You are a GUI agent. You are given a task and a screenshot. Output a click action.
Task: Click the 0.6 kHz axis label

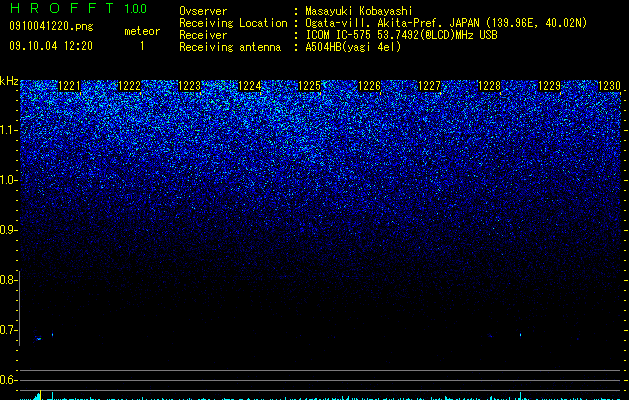tap(8, 380)
